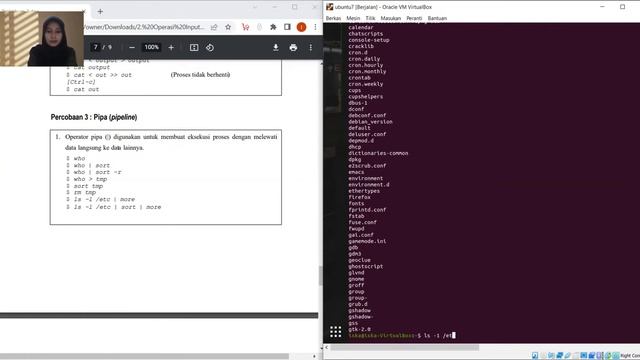This screenshot has height=360, width=640.
Task: Click '$ rm tmp' command in PDF
Action: 81,192
